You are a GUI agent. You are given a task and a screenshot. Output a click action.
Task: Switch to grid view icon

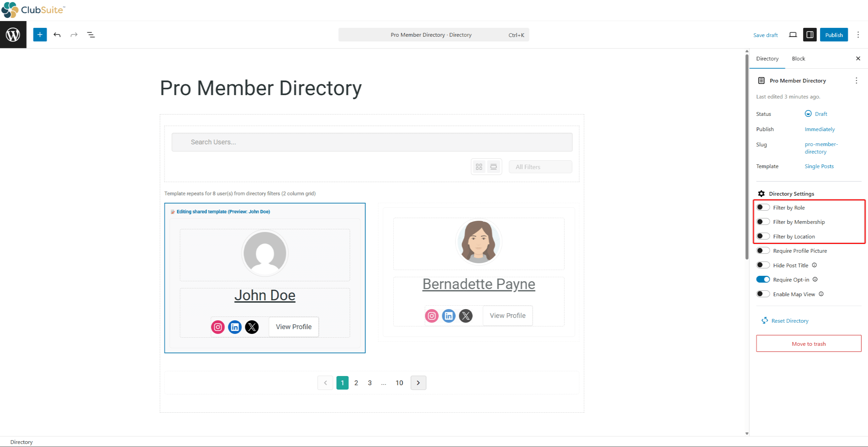pyautogui.click(x=479, y=167)
